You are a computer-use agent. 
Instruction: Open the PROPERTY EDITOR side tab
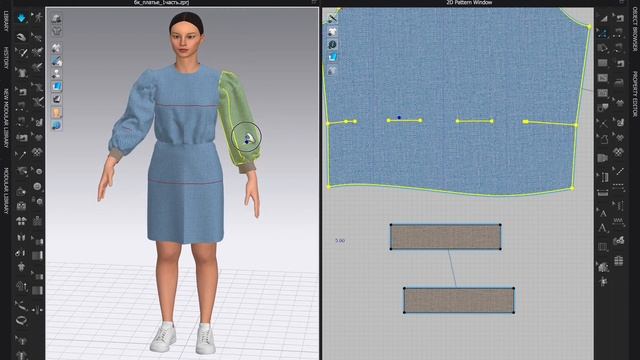pos(635,94)
